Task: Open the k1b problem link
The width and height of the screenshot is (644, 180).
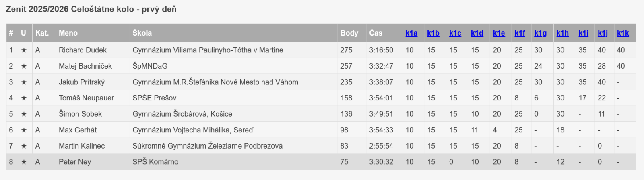Action: (433, 33)
